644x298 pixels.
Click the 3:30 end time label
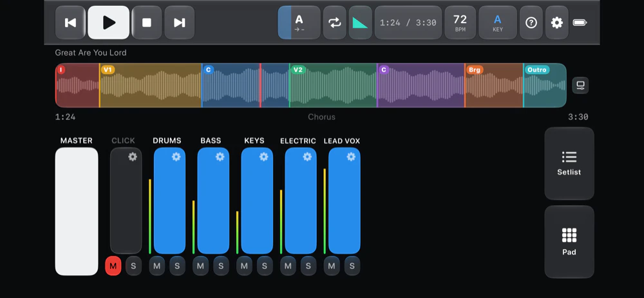coord(578,117)
